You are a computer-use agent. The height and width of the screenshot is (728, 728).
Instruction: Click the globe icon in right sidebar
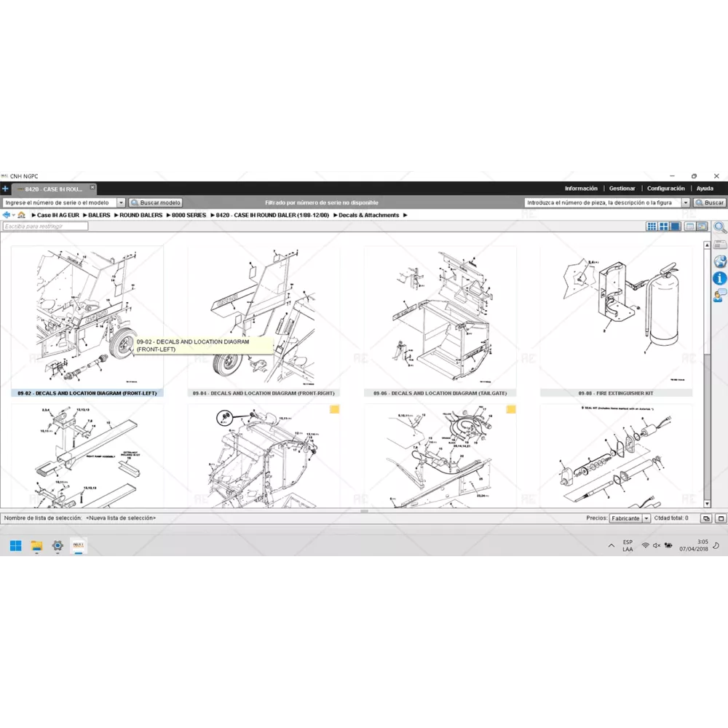720,262
